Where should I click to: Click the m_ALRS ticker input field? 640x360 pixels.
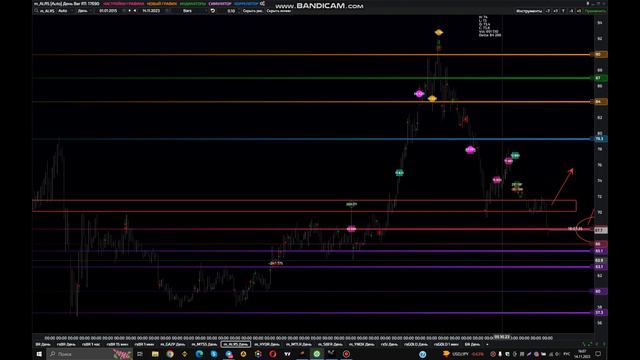pos(47,11)
